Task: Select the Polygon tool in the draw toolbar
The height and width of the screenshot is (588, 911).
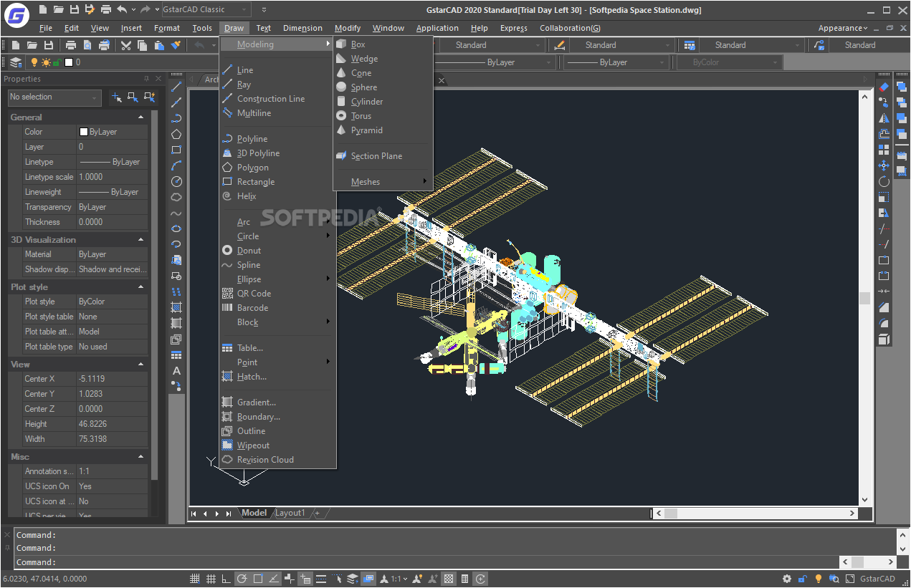Action: [x=176, y=134]
